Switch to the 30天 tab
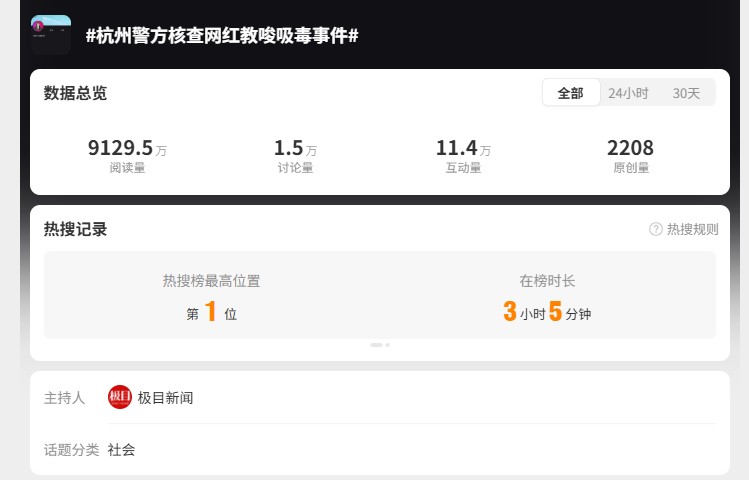Screen dimensions: 749x480 [686, 93]
